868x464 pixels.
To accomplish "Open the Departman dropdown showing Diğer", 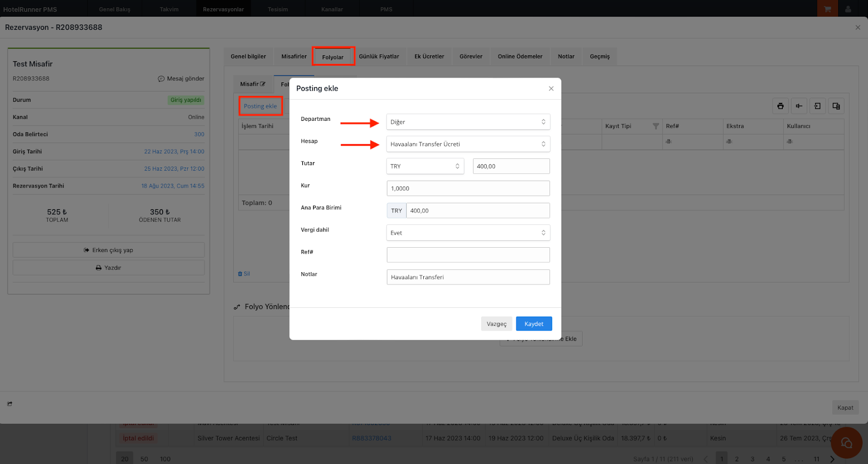I will (x=468, y=122).
